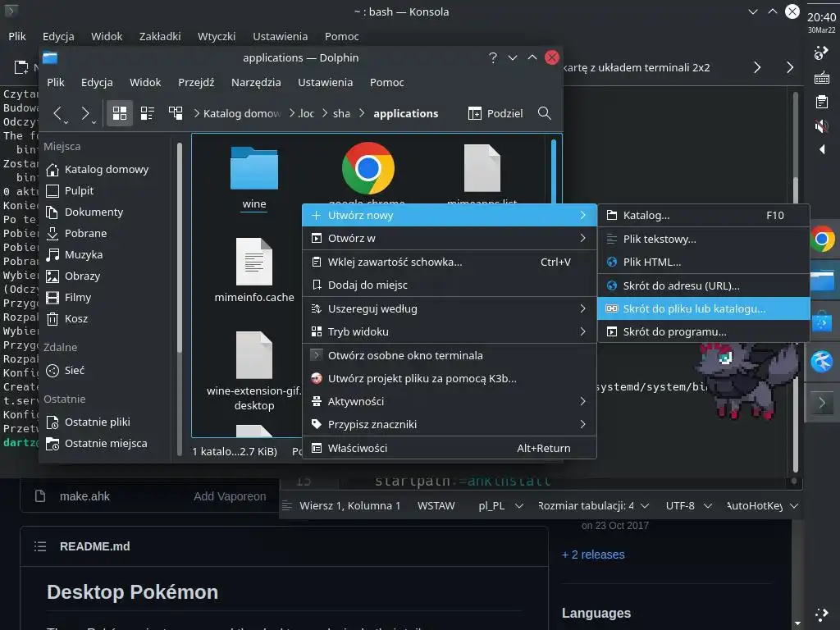Open pl_PL language dropdown in editor status bar
The height and width of the screenshot is (630, 840).
click(500, 505)
